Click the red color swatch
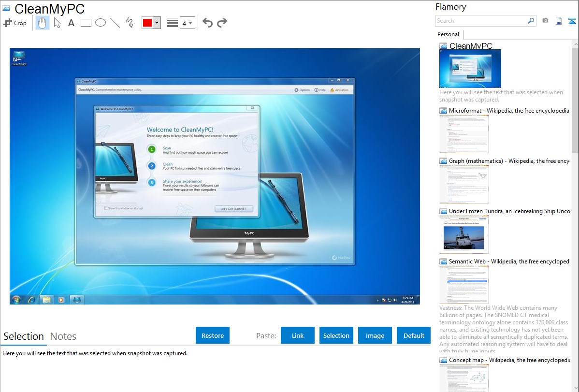Image resolution: width=579 pixels, height=392 pixels. (x=147, y=23)
